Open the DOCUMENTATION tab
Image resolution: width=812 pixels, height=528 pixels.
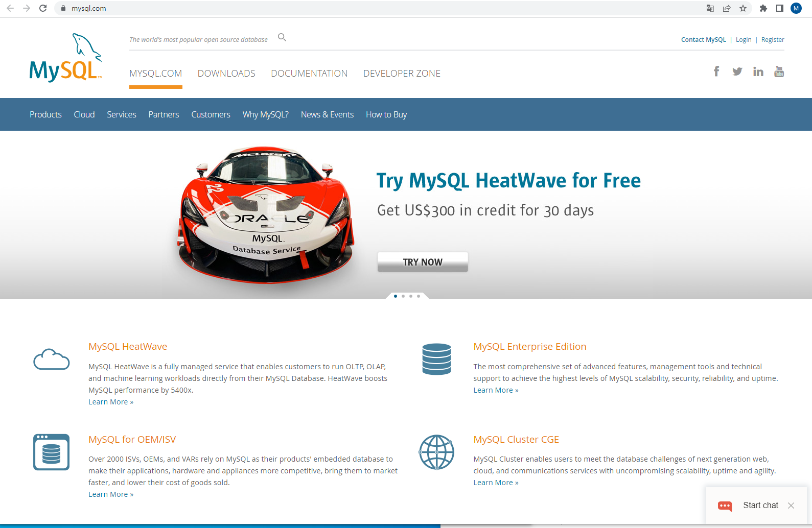pyautogui.click(x=309, y=74)
